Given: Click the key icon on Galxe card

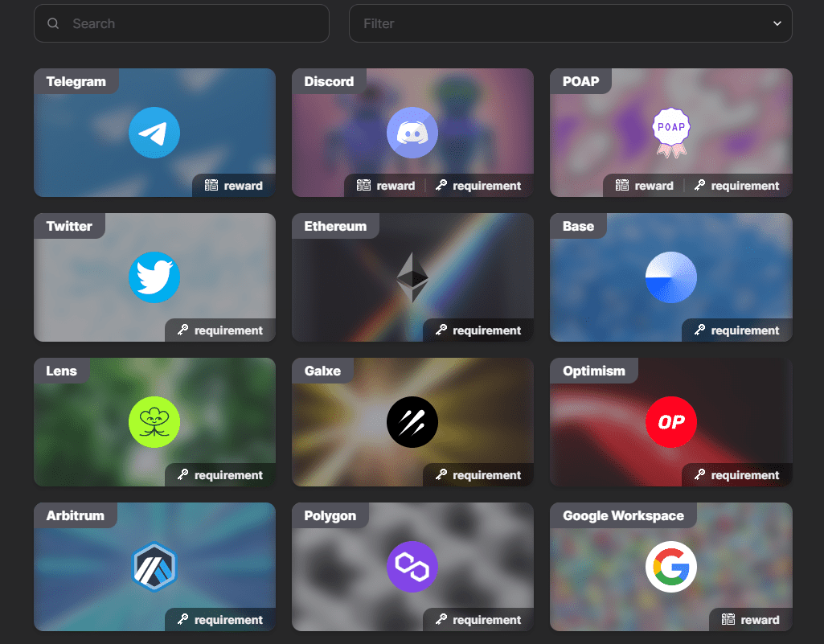Looking at the screenshot, I should tap(441, 474).
